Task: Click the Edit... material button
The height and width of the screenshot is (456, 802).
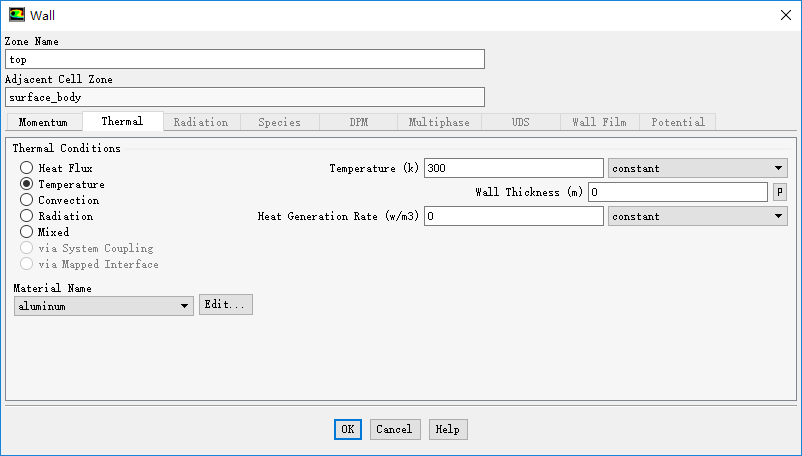Action: [x=226, y=305]
